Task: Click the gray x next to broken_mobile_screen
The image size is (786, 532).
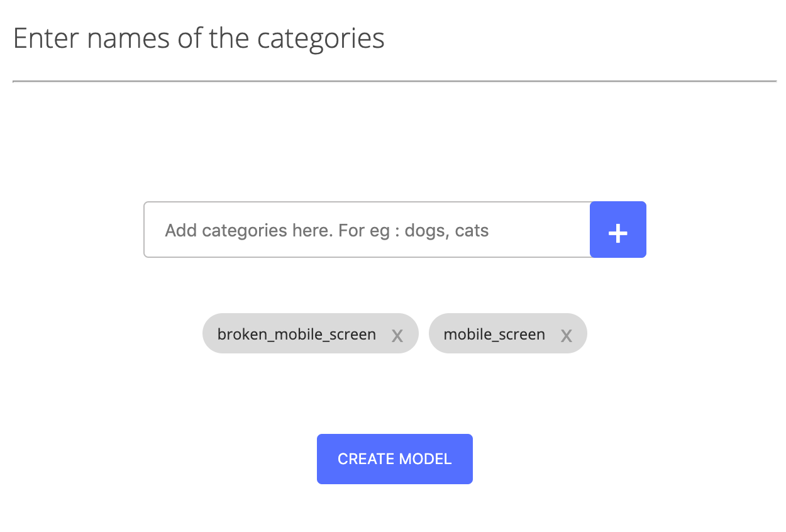Action: pos(397,335)
